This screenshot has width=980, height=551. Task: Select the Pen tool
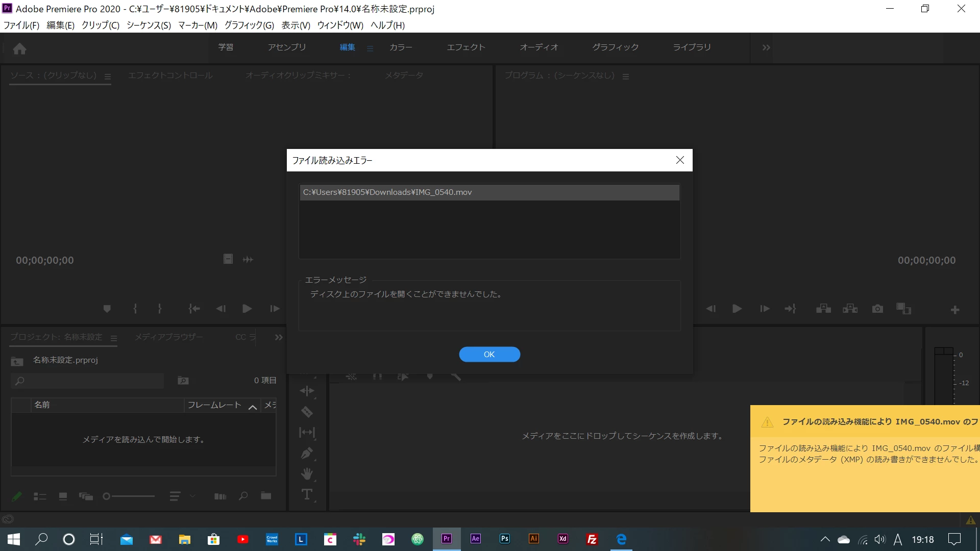point(307,453)
